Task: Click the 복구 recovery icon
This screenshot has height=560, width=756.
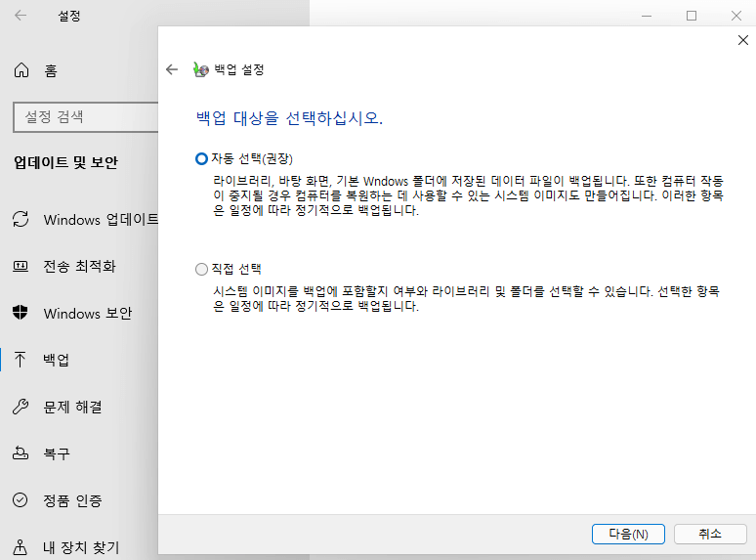Action: point(21,452)
